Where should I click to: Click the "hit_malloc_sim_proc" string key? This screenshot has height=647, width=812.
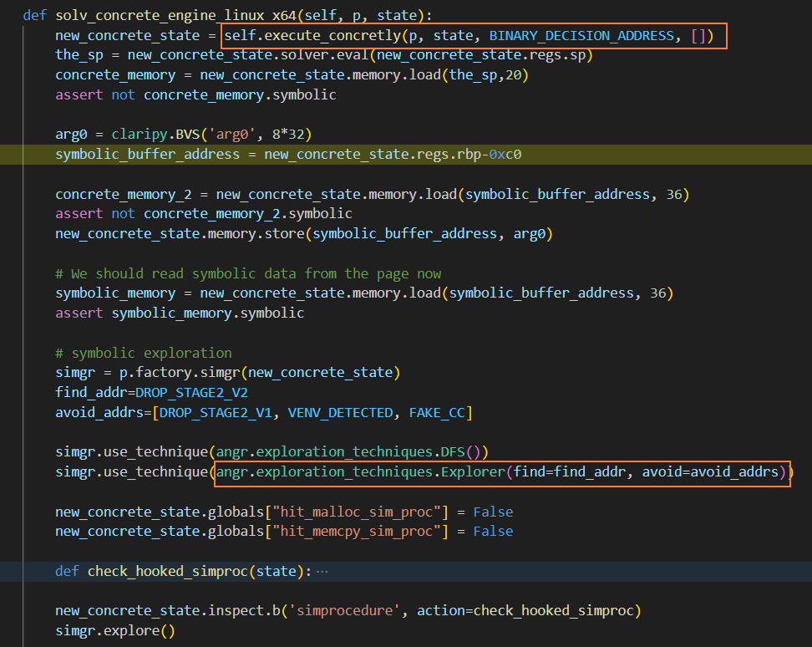[356, 512]
